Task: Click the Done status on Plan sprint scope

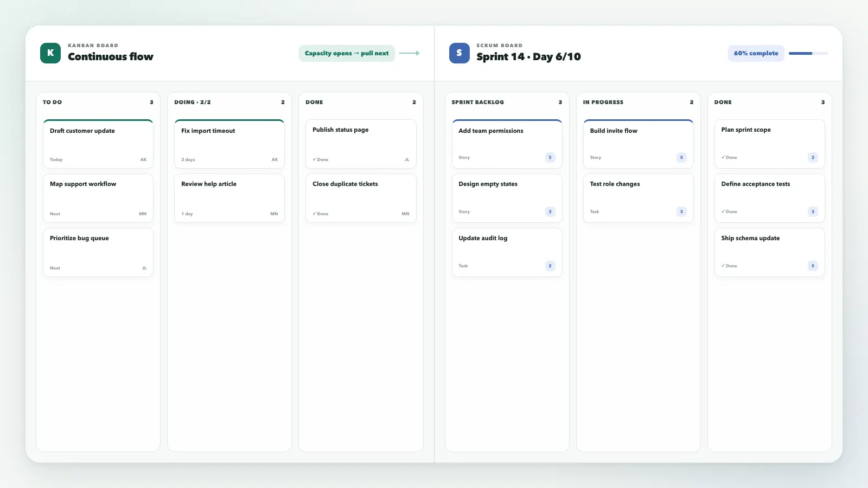Action: coord(729,157)
